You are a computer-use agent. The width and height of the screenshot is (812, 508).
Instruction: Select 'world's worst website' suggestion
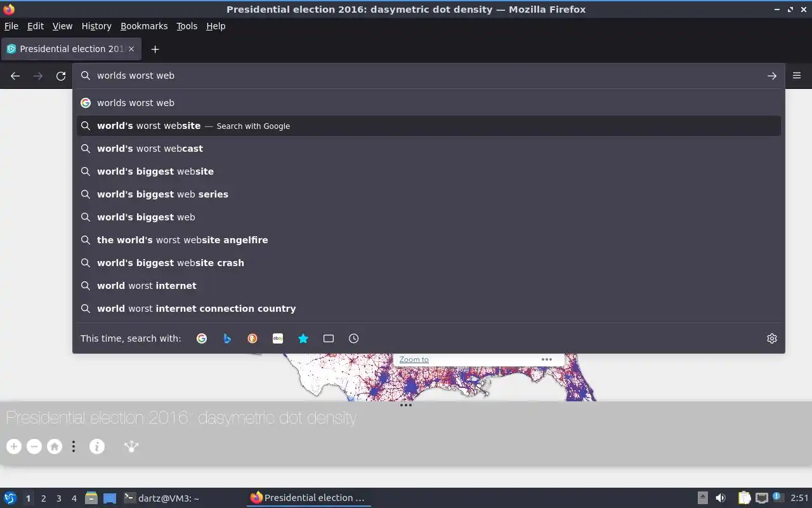point(429,126)
